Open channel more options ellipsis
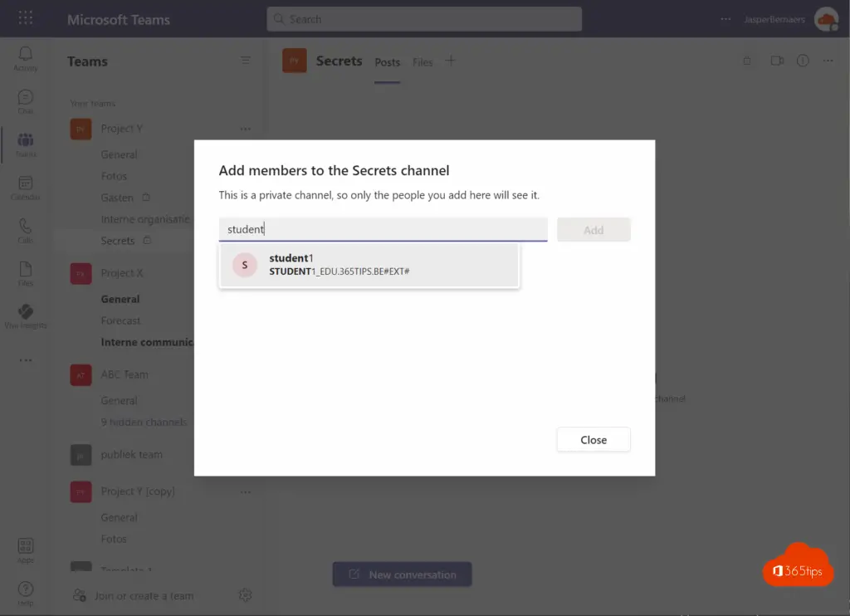Image resolution: width=850 pixels, height=616 pixels. pos(828,61)
